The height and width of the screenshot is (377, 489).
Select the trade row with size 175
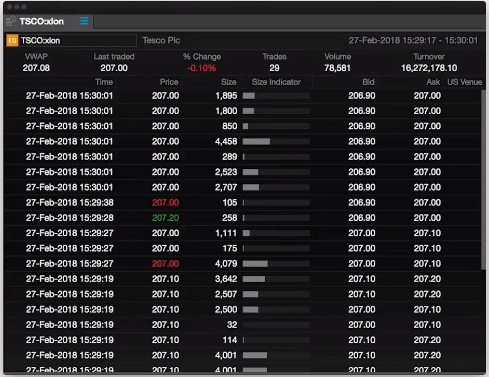(242, 249)
